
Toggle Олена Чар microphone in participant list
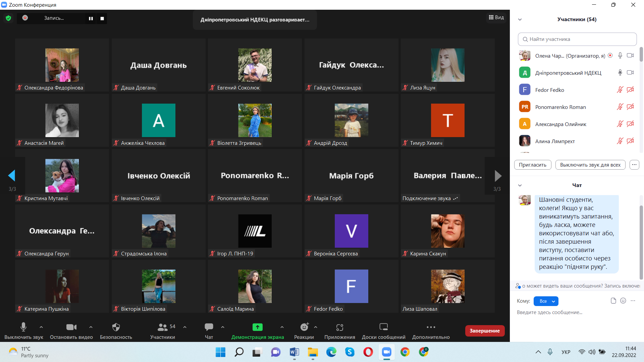pos(620,56)
